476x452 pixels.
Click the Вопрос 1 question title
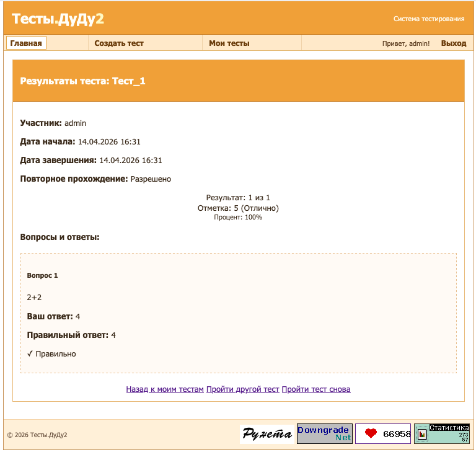point(42,275)
